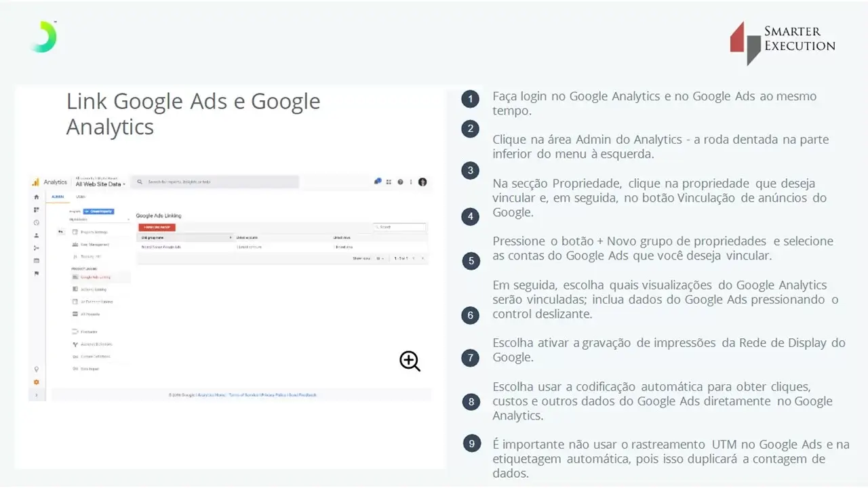868x488 pixels.
Task: Click the orange Admin gear icon
Action: (37, 382)
